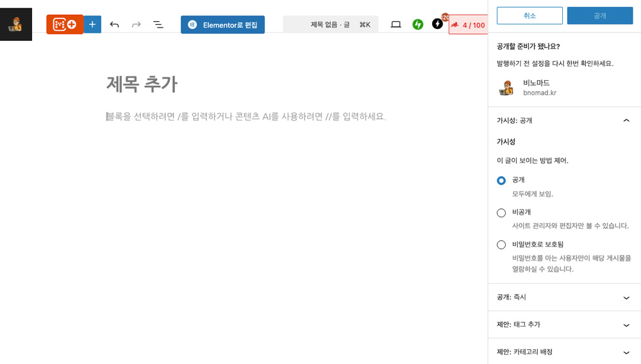Viewport: 641px width, 364px height.
Task: Click the laptop preview icon
Action: coord(396,24)
